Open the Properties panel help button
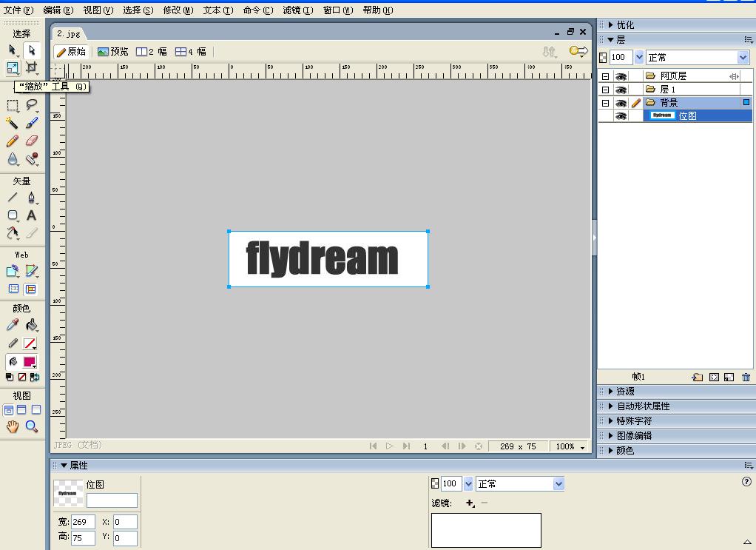This screenshot has width=756, height=550. [746, 481]
